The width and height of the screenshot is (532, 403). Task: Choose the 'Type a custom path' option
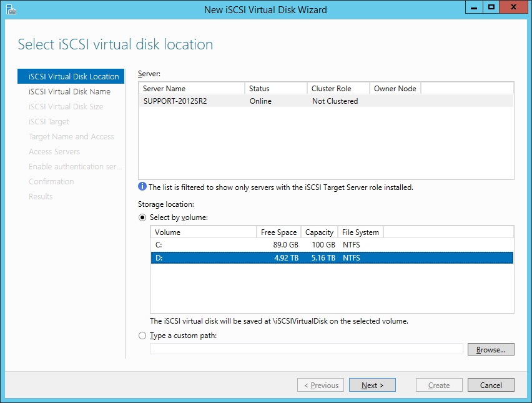point(142,336)
